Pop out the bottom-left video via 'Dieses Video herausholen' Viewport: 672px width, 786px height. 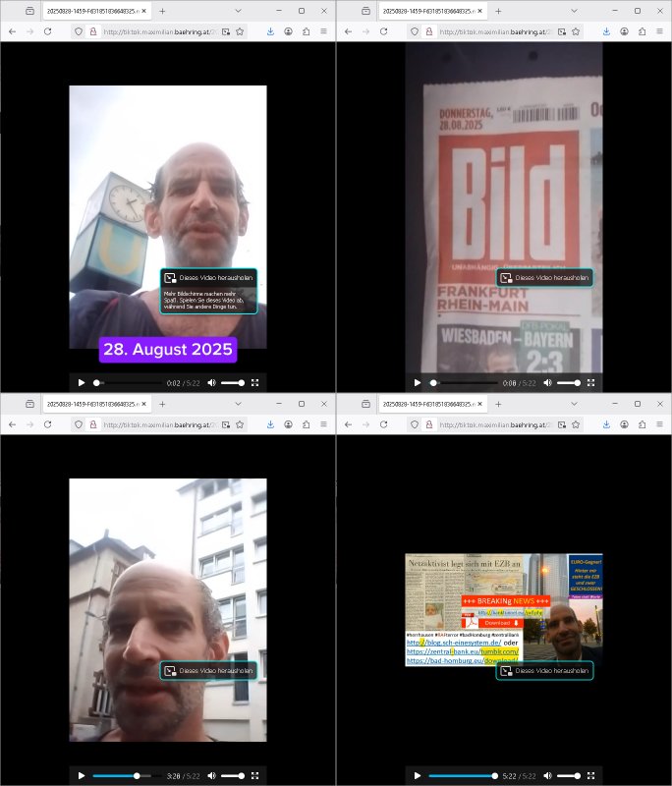(208, 671)
